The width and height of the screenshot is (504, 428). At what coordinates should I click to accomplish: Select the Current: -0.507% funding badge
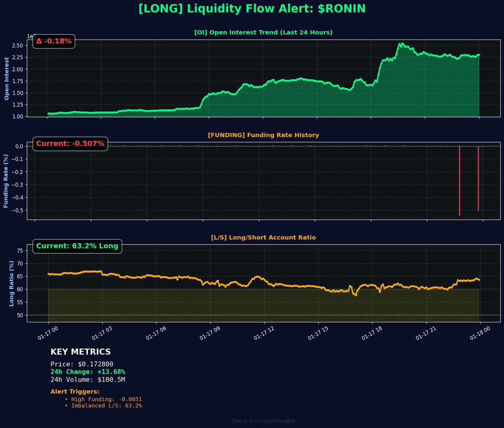(x=70, y=144)
